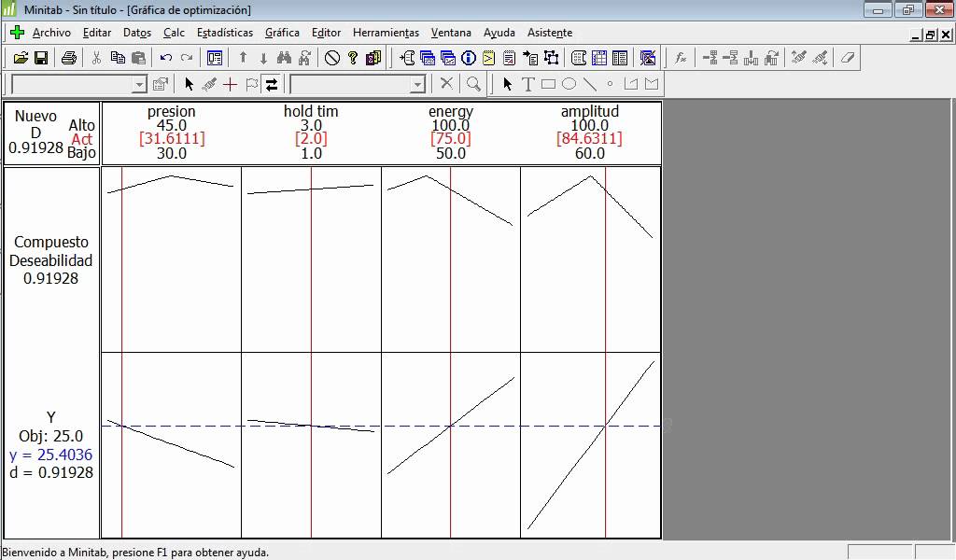Toggle the crosshairs mode icon
Screen dimensions: 956x560
click(230, 84)
